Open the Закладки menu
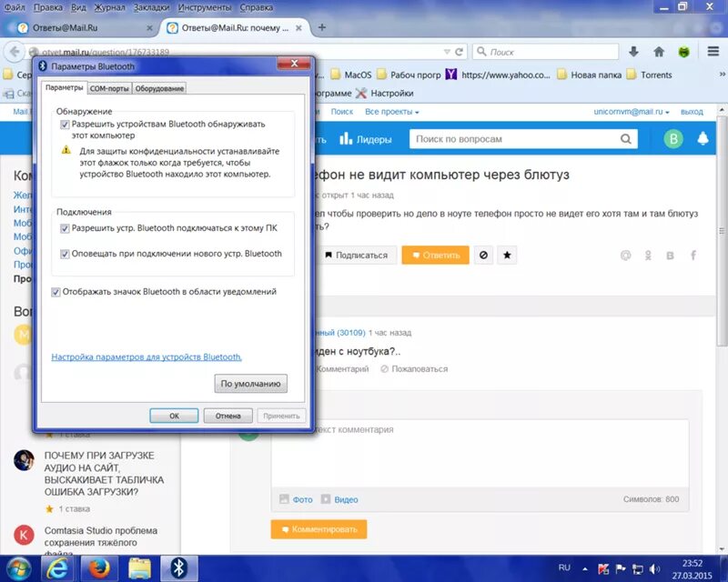This screenshot has width=728, height=582. coord(151,7)
